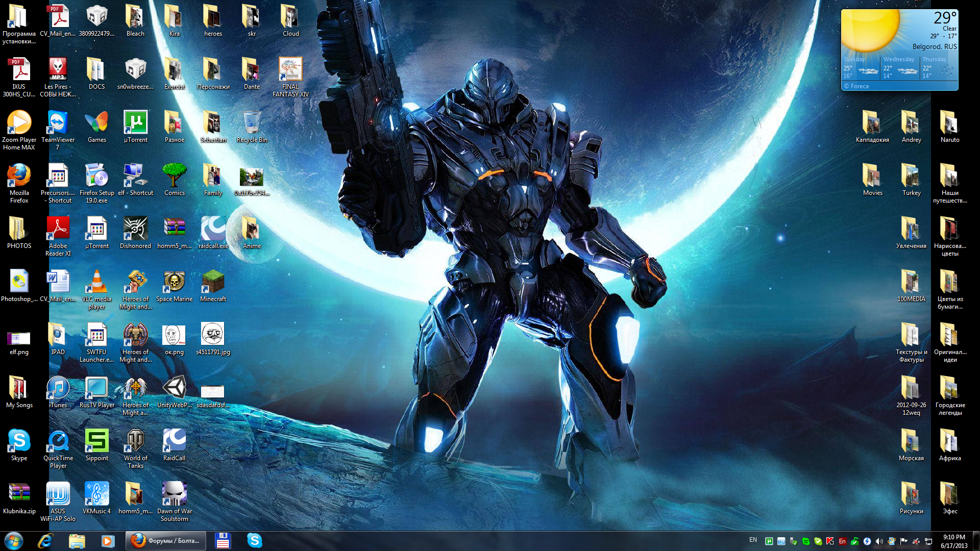This screenshot has height=551, width=980.
Task: Open the SWTFU Launcher icon
Action: coord(96,335)
